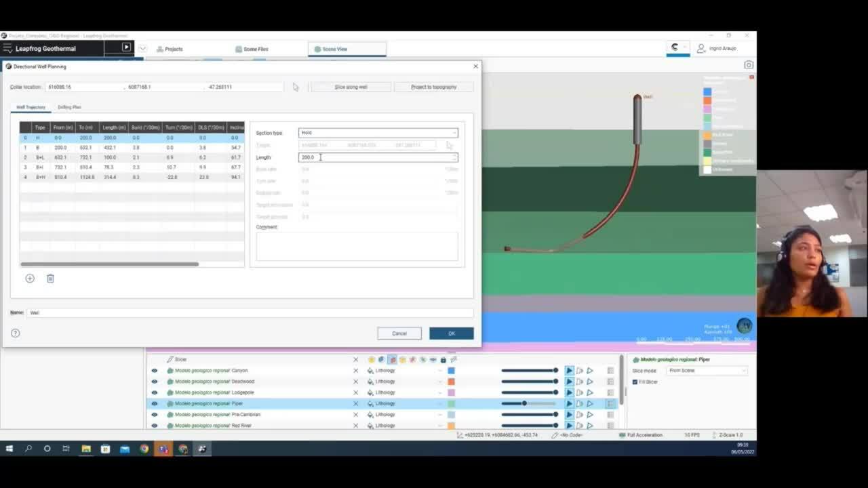
Task: Open Lithology dropdown for Pre-Cambrian row
Action: tap(405, 414)
